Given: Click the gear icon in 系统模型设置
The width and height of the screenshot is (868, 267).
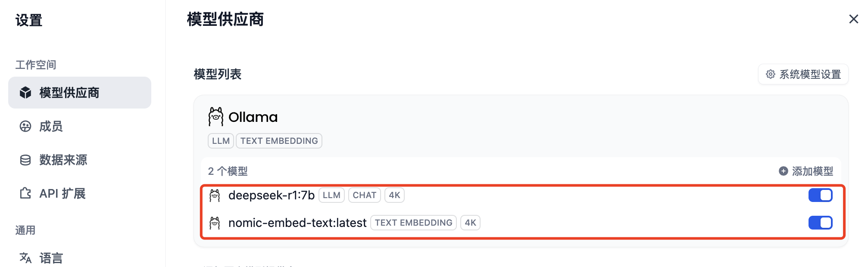Looking at the screenshot, I should pyautogui.click(x=770, y=75).
